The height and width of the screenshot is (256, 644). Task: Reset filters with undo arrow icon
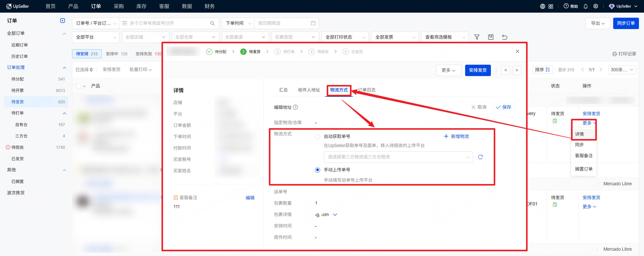[x=505, y=37]
